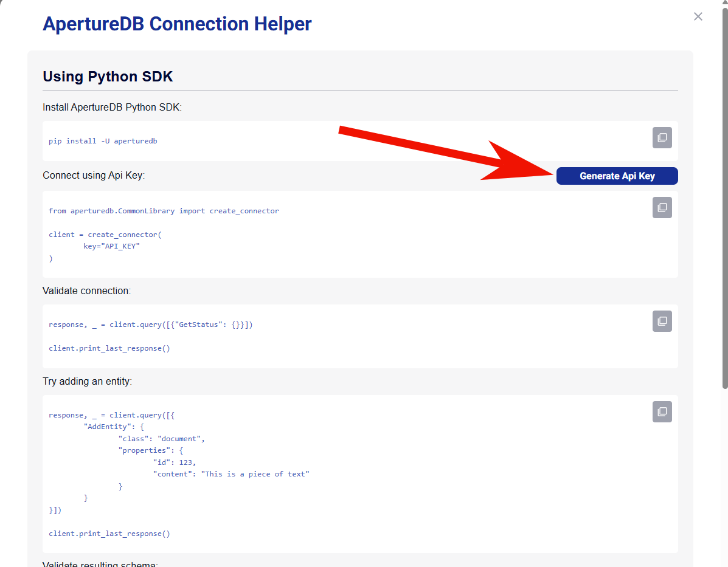
Task: Close the Connection Helper dialog
Action: [x=698, y=16]
